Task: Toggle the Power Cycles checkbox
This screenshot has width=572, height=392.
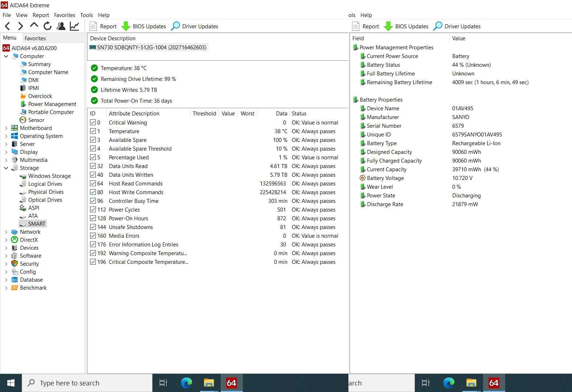Action: point(93,209)
